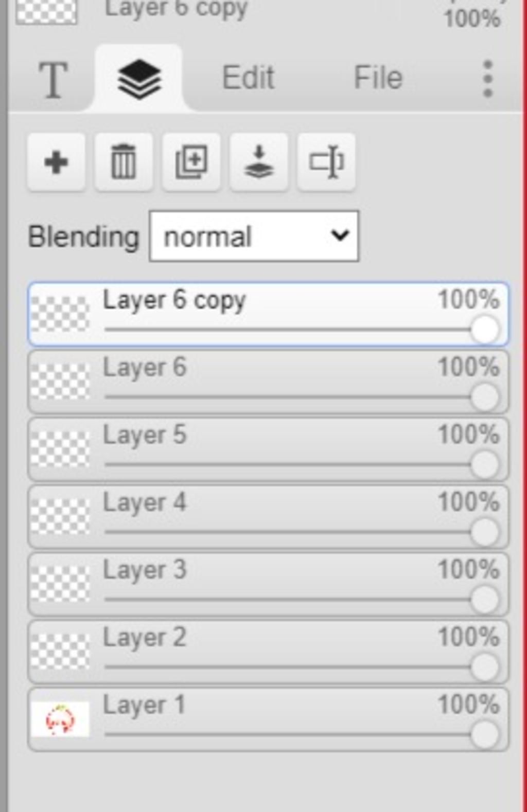This screenshot has height=812, width=527.
Task: Add a new layer with plus icon
Action: [56, 163]
